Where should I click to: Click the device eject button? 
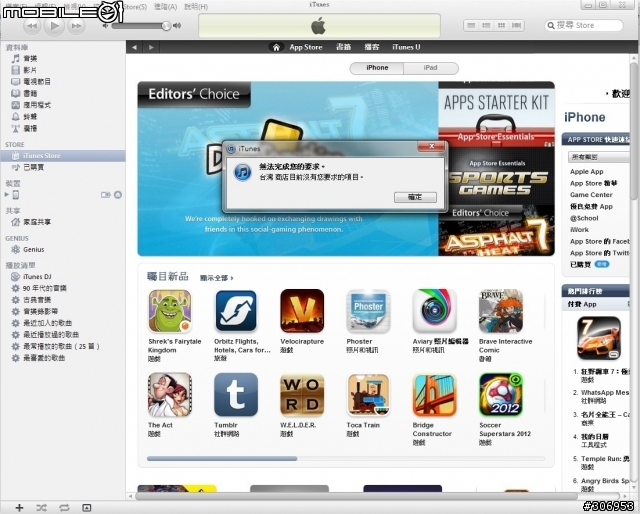118,195
